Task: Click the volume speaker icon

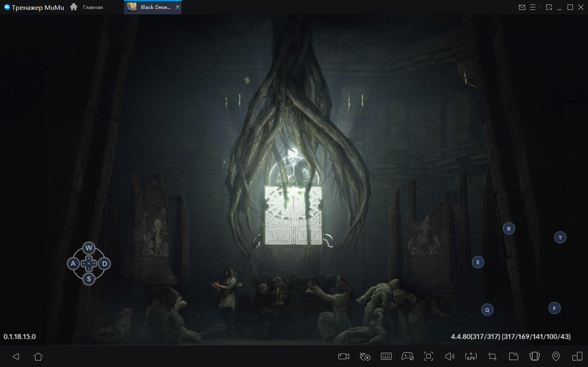Action: pos(450,356)
